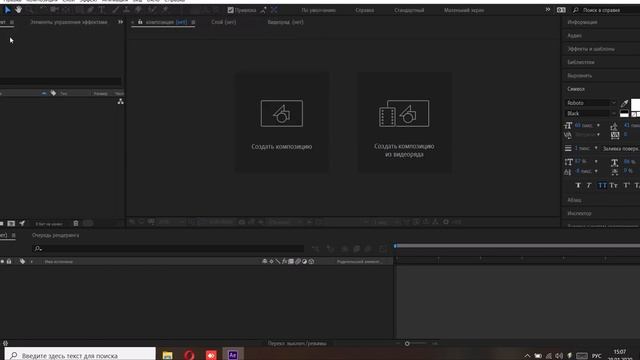Click Создать композицию из видеоряда button

click(404, 150)
